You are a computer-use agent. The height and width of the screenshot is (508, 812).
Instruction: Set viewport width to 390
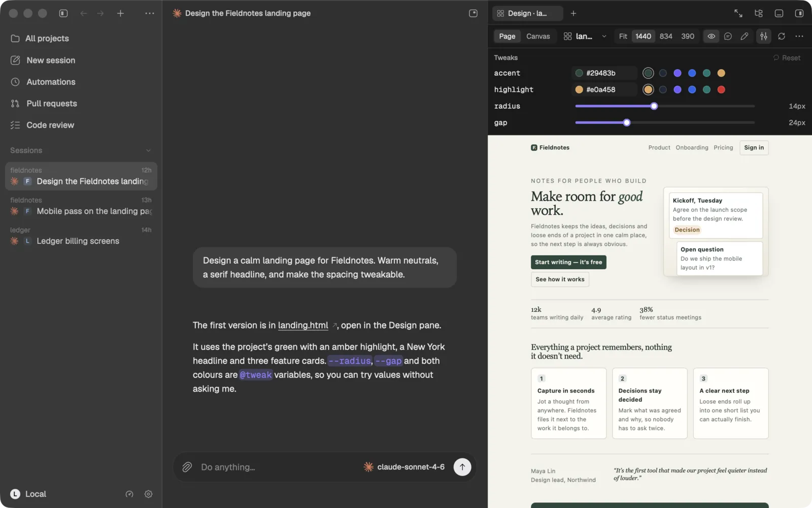point(688,36)
